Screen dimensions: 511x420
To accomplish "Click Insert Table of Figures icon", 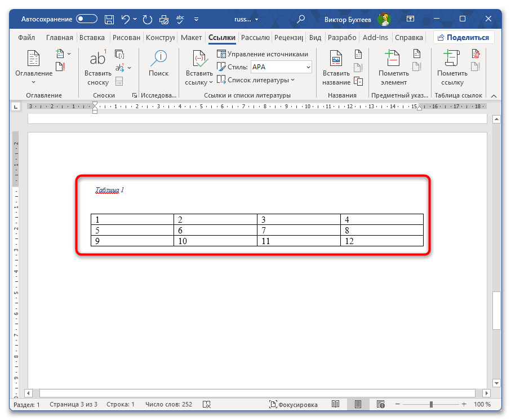I will tap(358, 54).
